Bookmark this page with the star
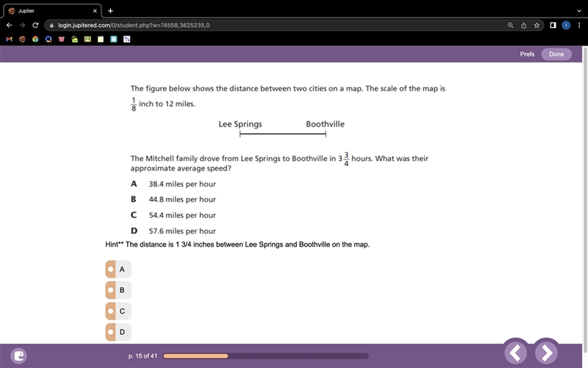The image size is (588, 368). tap(537, 25)
